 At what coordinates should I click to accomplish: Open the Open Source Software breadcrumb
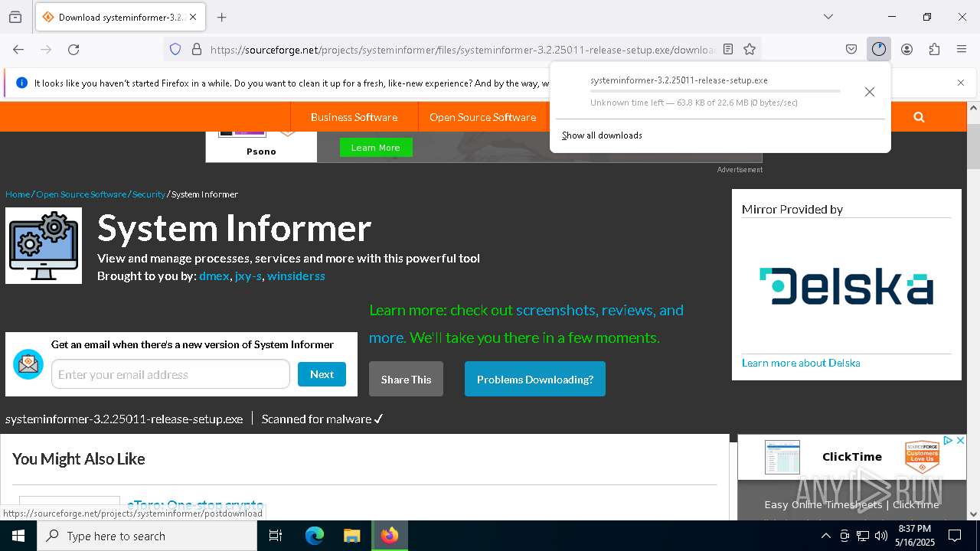[x=81, y=194]
